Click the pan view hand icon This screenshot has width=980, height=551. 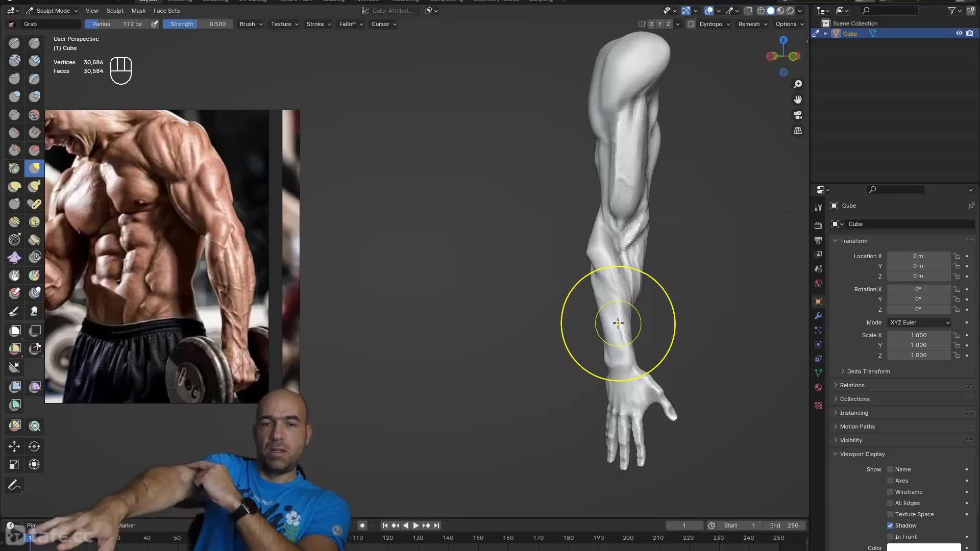(798, 99)
